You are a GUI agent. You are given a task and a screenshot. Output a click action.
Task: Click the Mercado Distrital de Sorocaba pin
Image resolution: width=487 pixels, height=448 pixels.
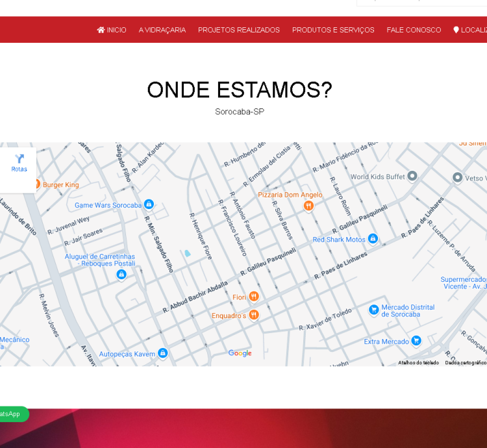(x=373, y=310)
